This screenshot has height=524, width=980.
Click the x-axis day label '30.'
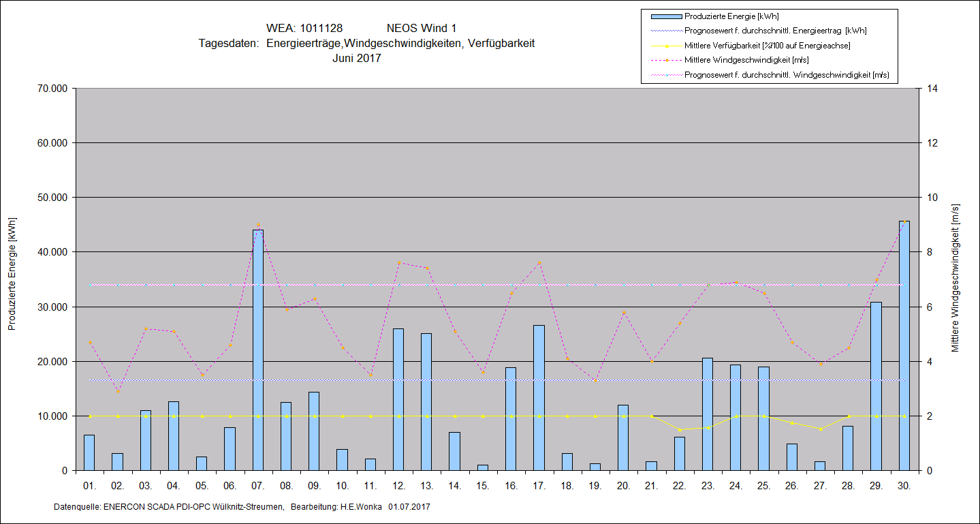point(904,486)
